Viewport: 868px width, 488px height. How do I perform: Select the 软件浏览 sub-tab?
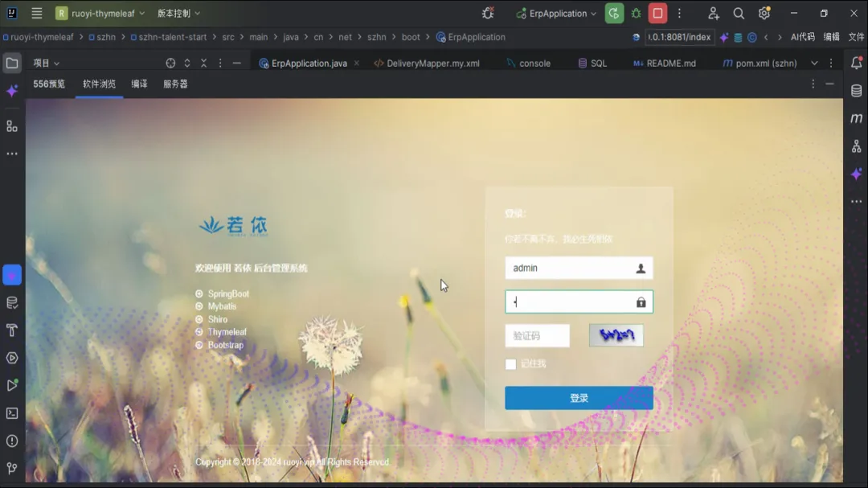(99, 84)
